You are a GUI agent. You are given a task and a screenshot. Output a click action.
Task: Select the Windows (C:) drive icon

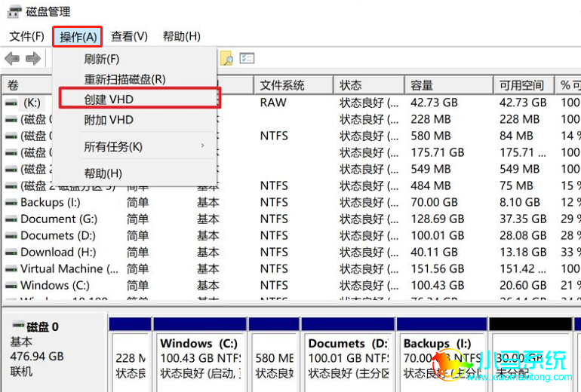click(11, 286)
